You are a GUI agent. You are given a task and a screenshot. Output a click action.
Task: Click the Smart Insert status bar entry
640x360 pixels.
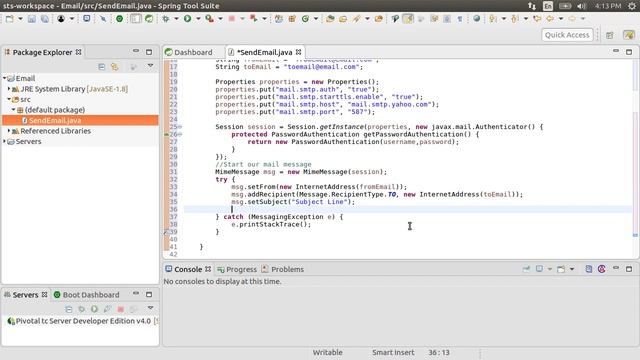click(393, 353)
